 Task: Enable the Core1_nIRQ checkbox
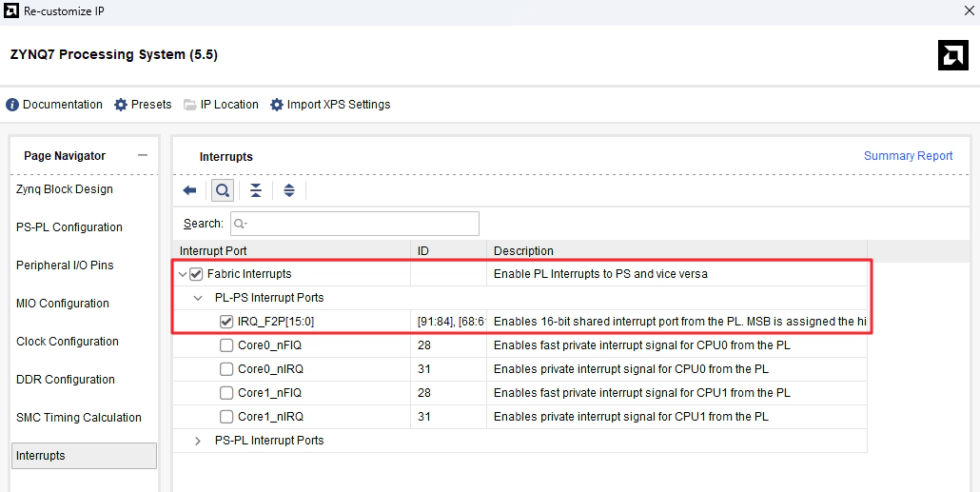(x=226, y=417)
